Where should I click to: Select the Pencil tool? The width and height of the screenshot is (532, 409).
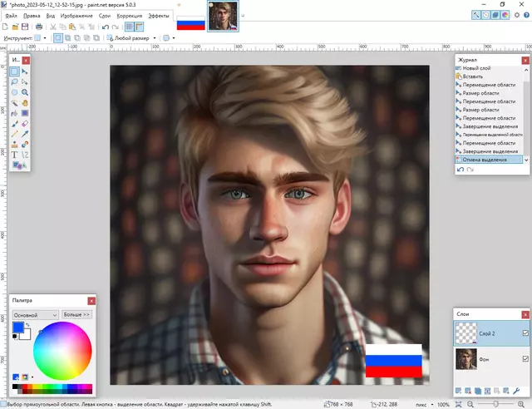click(14, 134)
